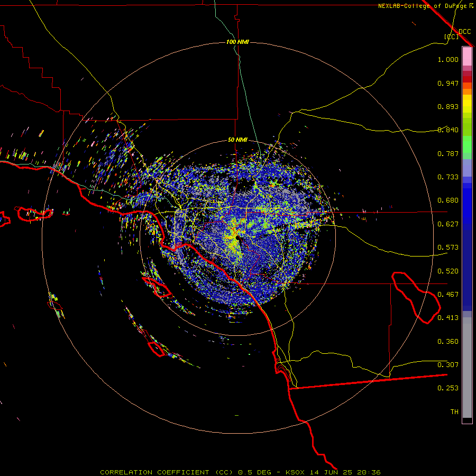Click the 0.947 scale value
Viewport: 476px width, 476px height.
[448, 83]
